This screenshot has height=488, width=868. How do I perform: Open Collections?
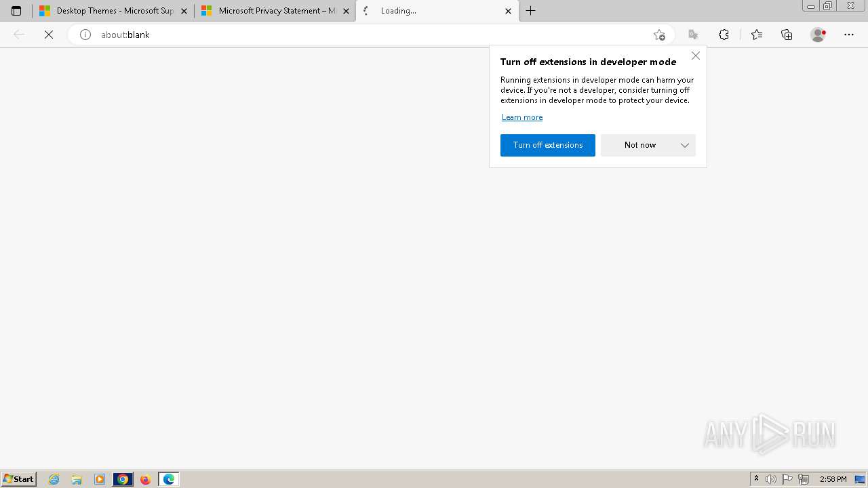point(787,35)
